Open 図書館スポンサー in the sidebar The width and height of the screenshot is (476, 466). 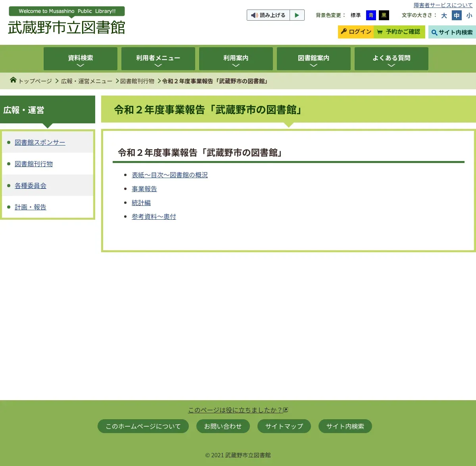[40, 142]
